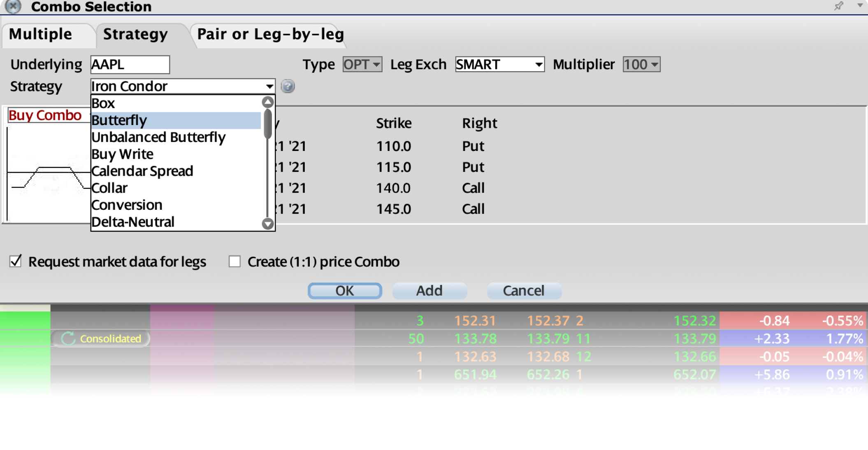The image size is (868, 450).
Task: Click the Cancel button
Action: coord(524,291)
